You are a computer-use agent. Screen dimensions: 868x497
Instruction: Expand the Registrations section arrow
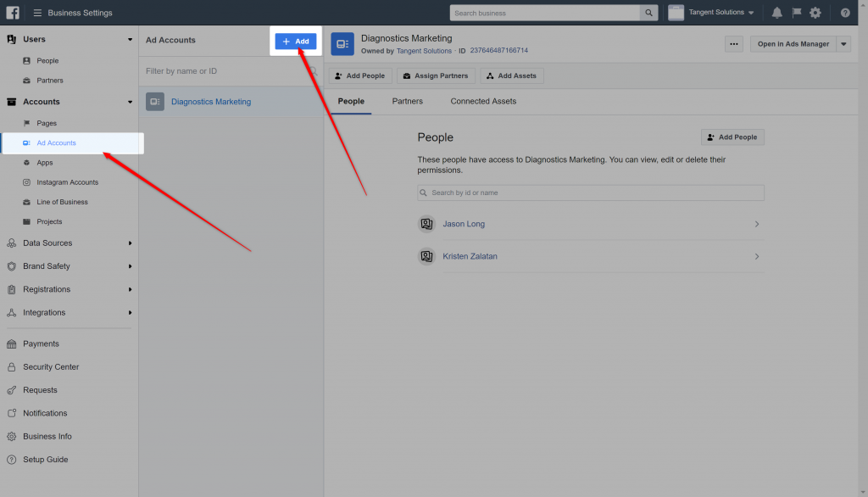point(130,289)
